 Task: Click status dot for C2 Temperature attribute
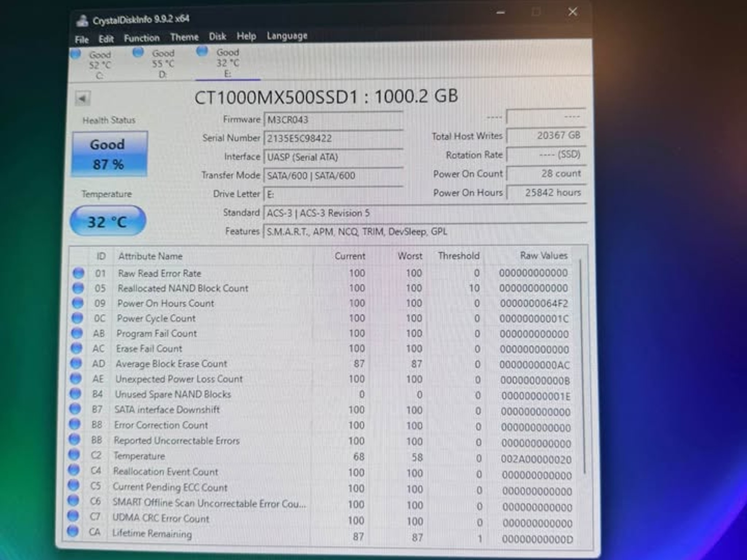pos(74,455)
